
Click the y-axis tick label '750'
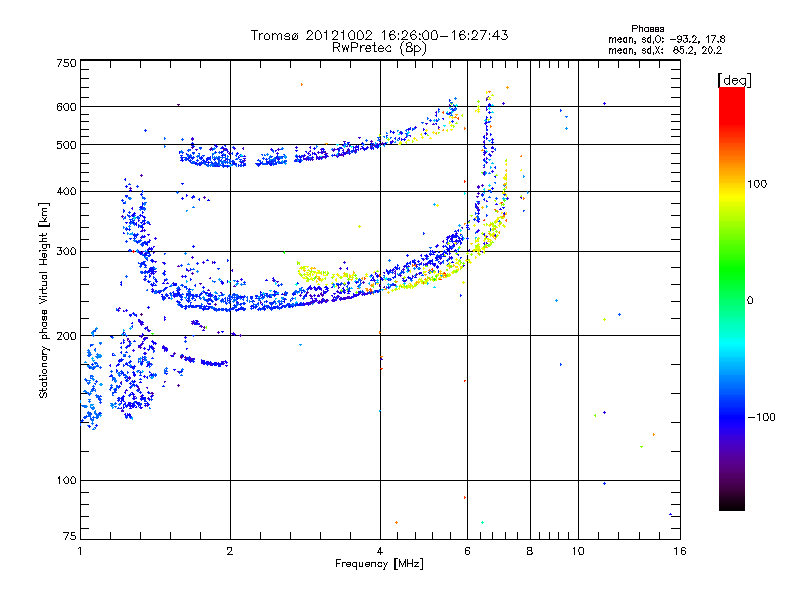[66, 63]
